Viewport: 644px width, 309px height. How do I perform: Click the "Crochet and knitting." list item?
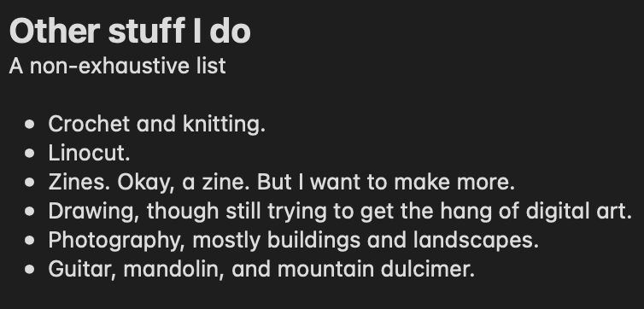pyautogui.click(x=157, y=124)
